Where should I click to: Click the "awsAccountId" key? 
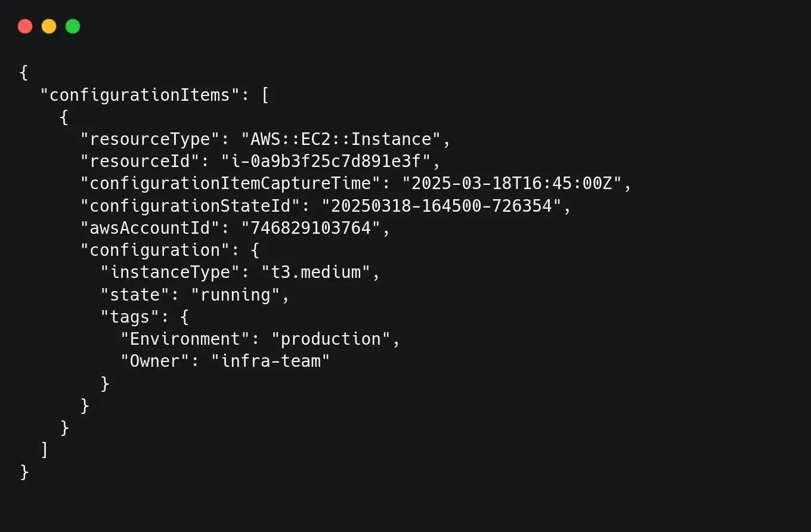pyautogui.click(x=150, y=228)
